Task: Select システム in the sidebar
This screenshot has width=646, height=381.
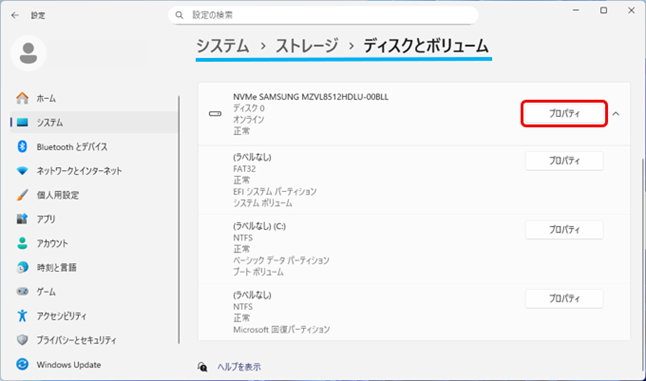Action: 94,122
